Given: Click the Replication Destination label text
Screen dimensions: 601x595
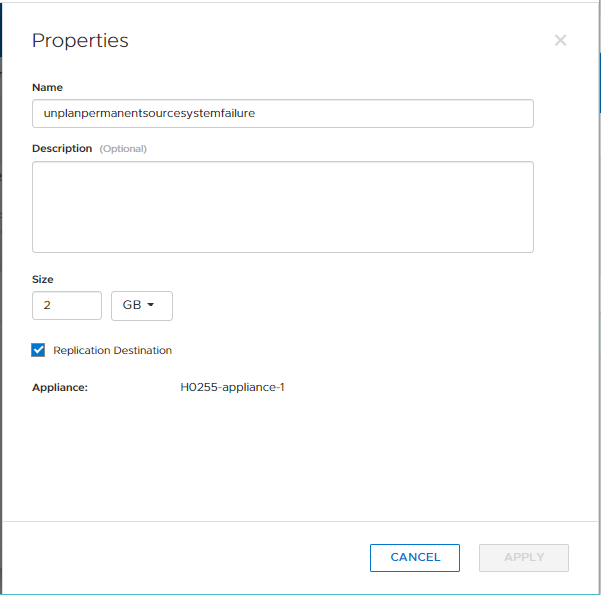Looking at the screenshot, I should pyautogui.click(x=112, y=350).
